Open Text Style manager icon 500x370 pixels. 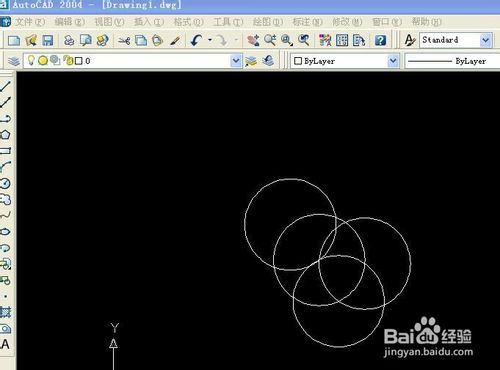pos(410,41)
